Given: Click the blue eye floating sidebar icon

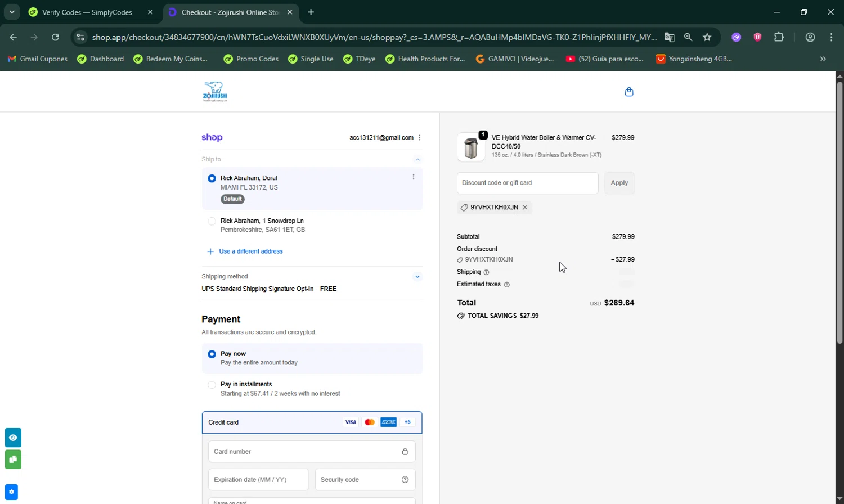Looking at the screenshot, I should pos(14,438).
